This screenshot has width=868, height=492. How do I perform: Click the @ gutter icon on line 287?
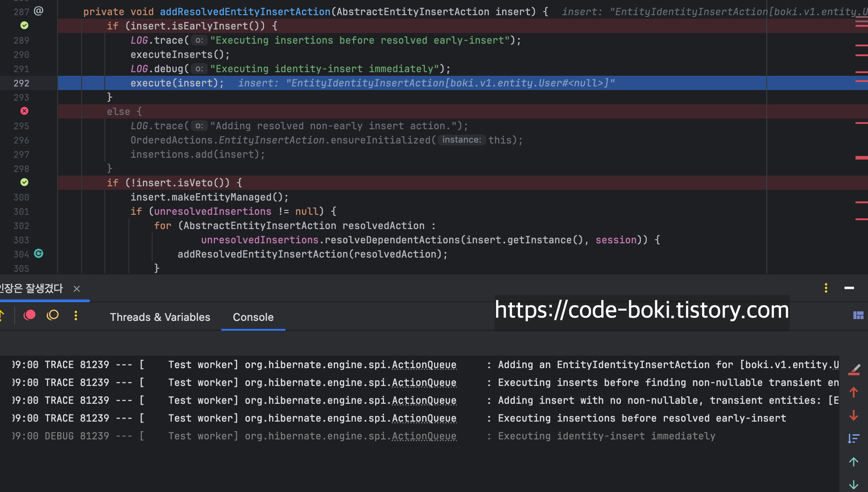click(x=39, y=11)
